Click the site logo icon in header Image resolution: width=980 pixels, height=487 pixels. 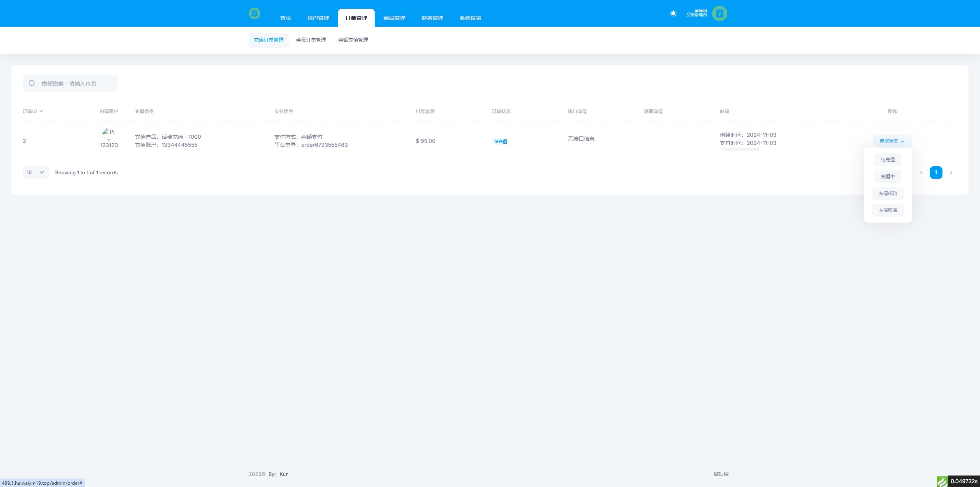pyautogui.click(x=254, y=14)
